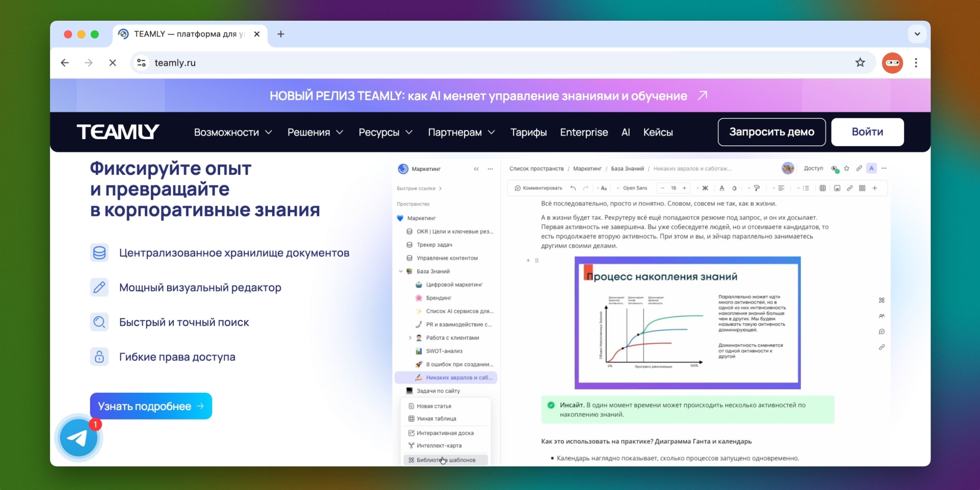Open the list type dropdown
The width and height of the screenshot is (980, 490).
803,188
